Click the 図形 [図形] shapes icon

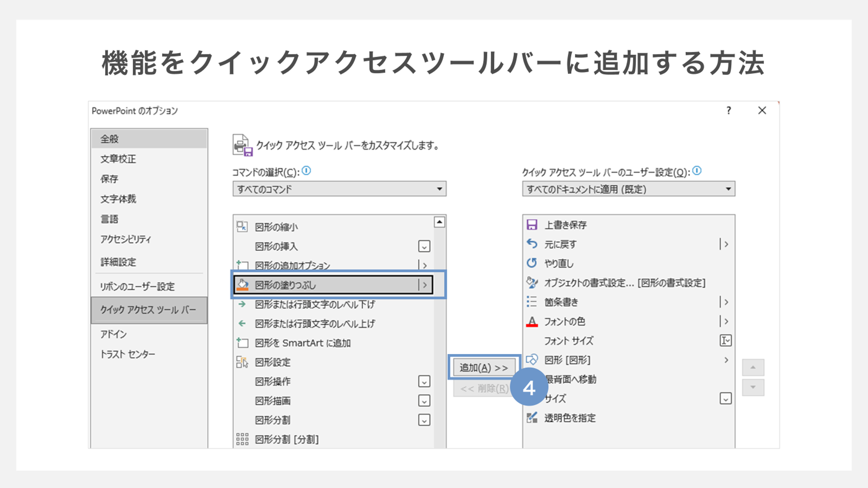click(532, 360)
